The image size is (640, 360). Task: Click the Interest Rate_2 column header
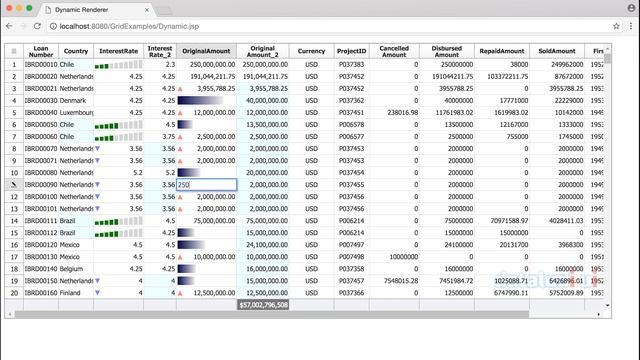tap(160, 51)
